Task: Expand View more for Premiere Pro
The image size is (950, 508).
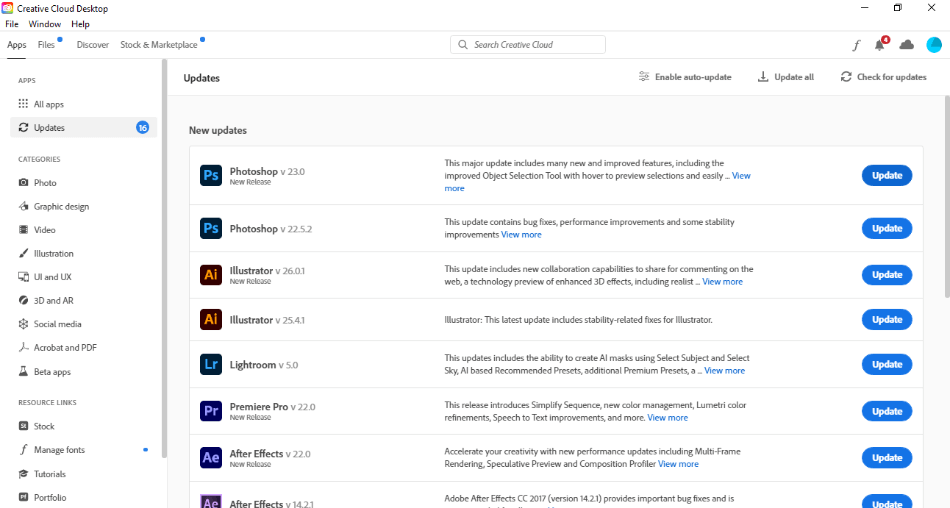Action: pos(668,418)
